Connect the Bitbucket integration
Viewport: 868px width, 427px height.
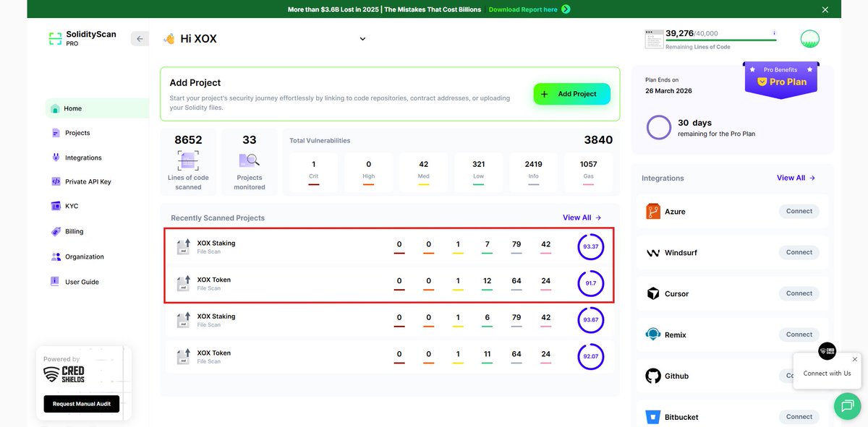pyautogui.click(x=799, y=417)
